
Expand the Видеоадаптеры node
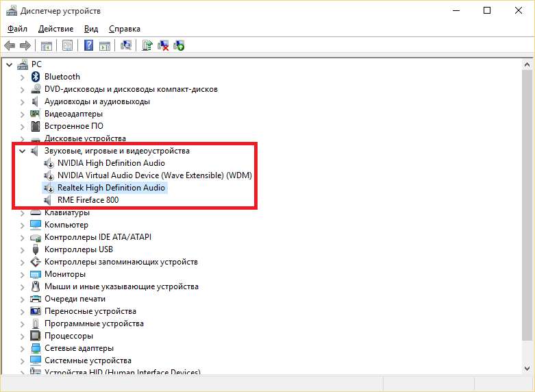23,114
